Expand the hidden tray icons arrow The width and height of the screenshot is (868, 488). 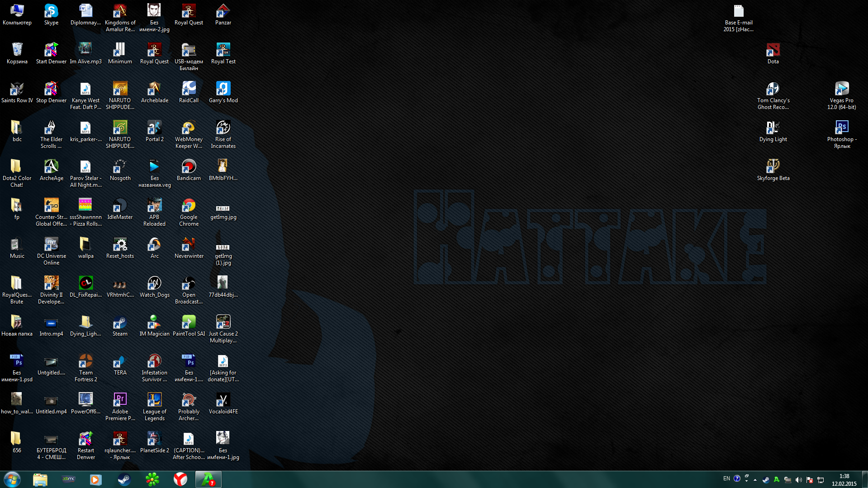tap(755, 480)
